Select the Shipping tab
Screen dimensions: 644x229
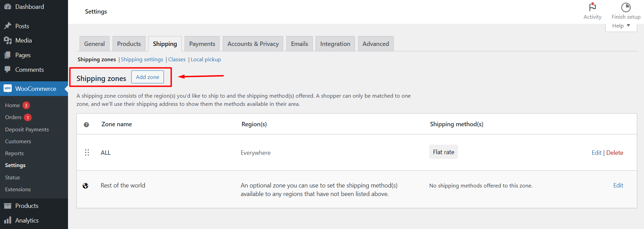[x=165, y=44]
